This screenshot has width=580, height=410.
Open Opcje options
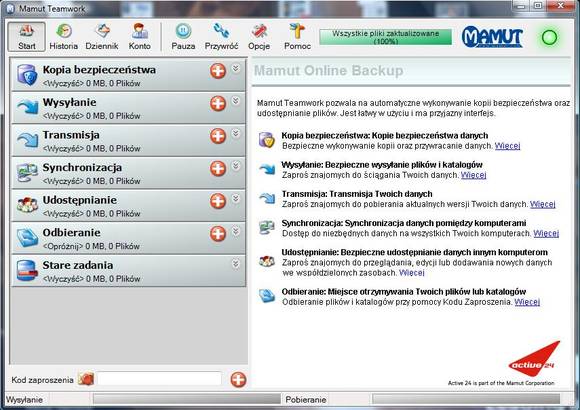coord(259,36)
